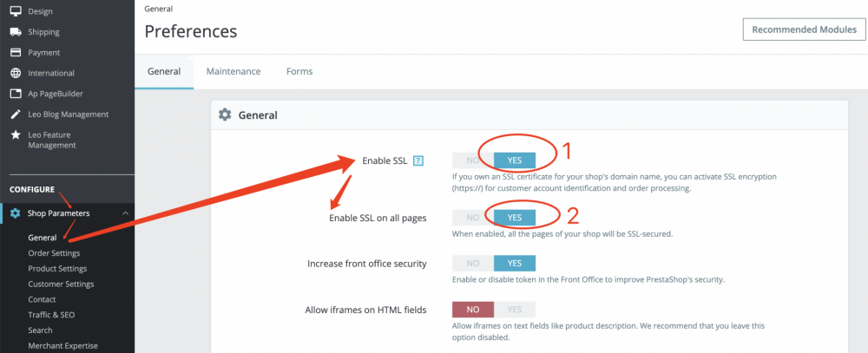
Task: Set Enable SSL toggle to NO
Action: click(473, 160)
